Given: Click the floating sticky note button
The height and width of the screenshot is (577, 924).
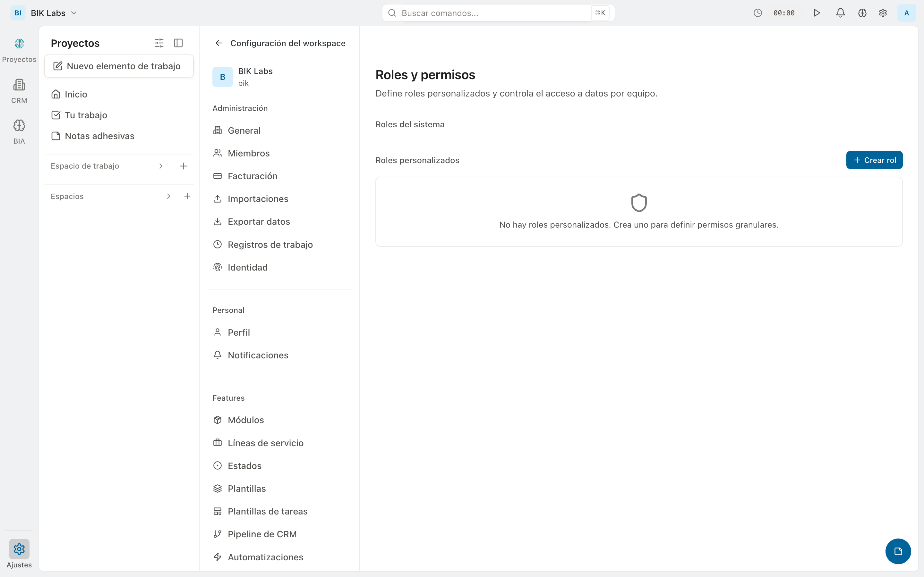Looking at the screenshot, I should 898,551.
